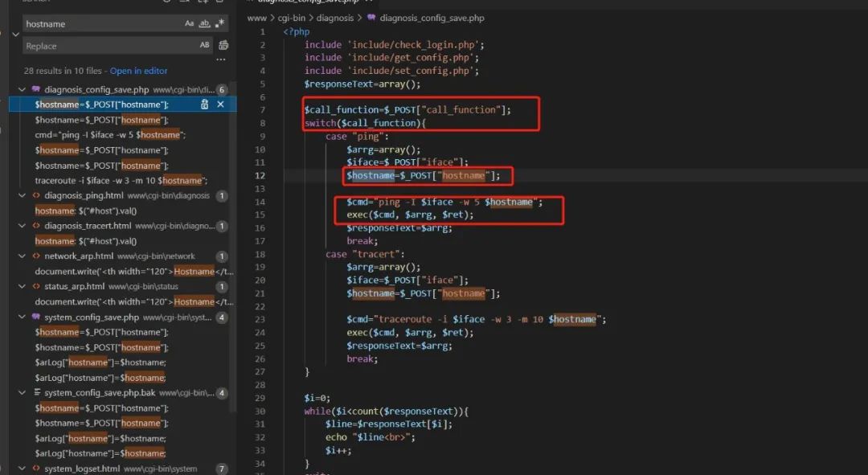Click the Replace All icon

click(x=223, y=45)
